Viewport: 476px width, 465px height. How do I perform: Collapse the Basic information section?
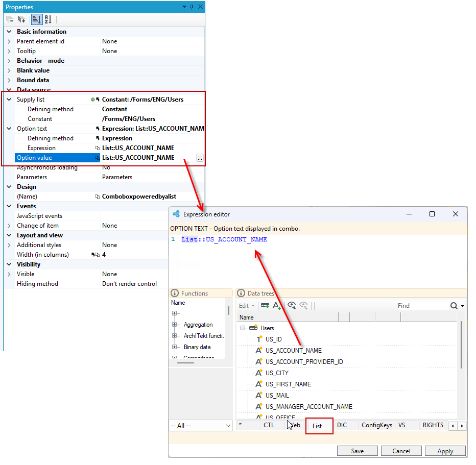9,32
